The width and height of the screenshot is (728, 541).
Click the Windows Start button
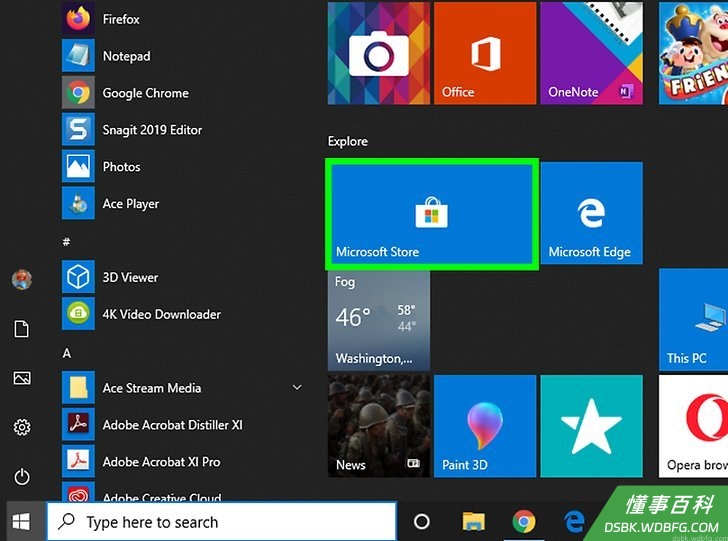21,521
